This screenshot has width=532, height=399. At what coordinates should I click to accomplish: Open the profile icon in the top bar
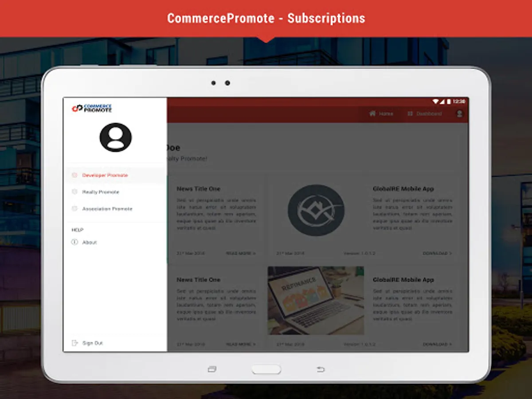[x=459, y=113]
